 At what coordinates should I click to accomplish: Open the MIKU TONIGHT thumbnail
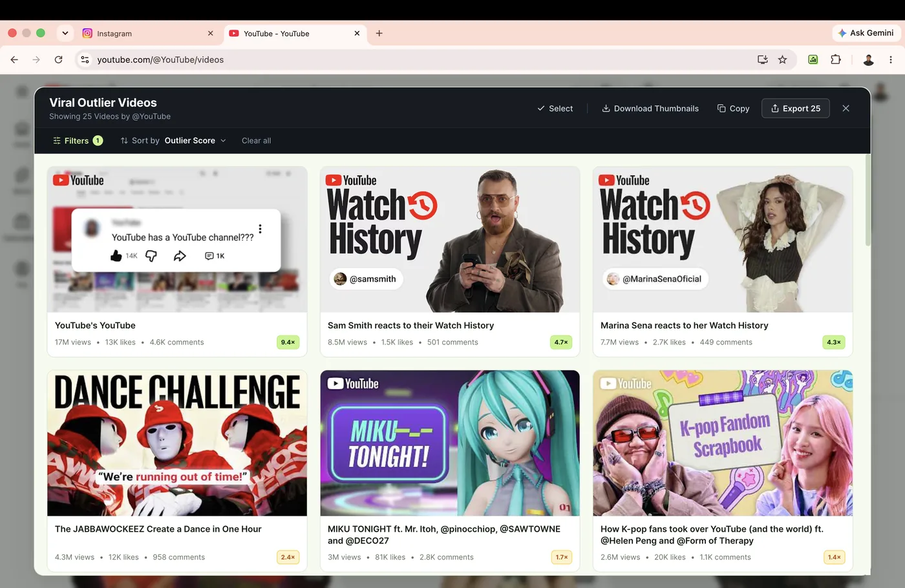tap(450, 443)
